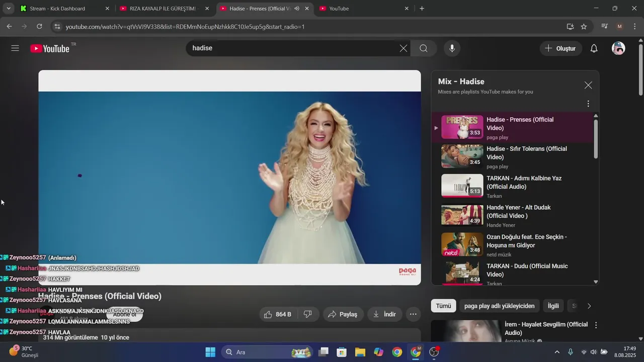Open Chrome media controls icon
Screen dimensions: 644x362
point(605,27)
